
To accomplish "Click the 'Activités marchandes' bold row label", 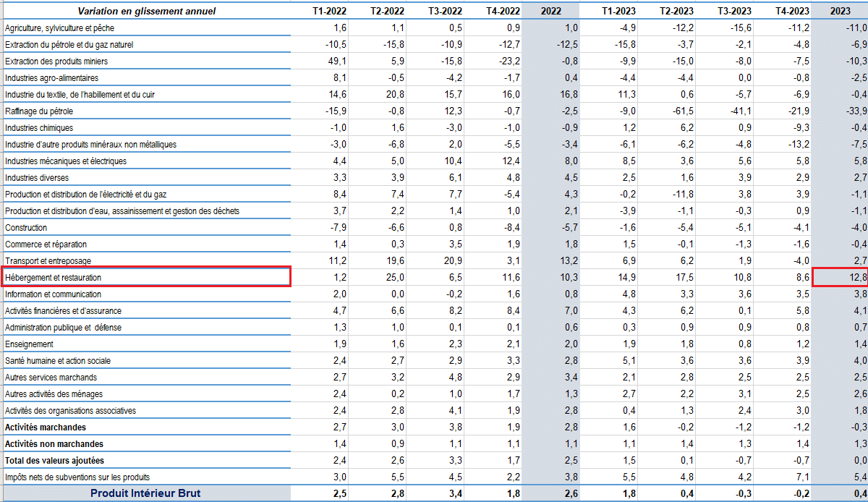I will [x=46, y=427].
